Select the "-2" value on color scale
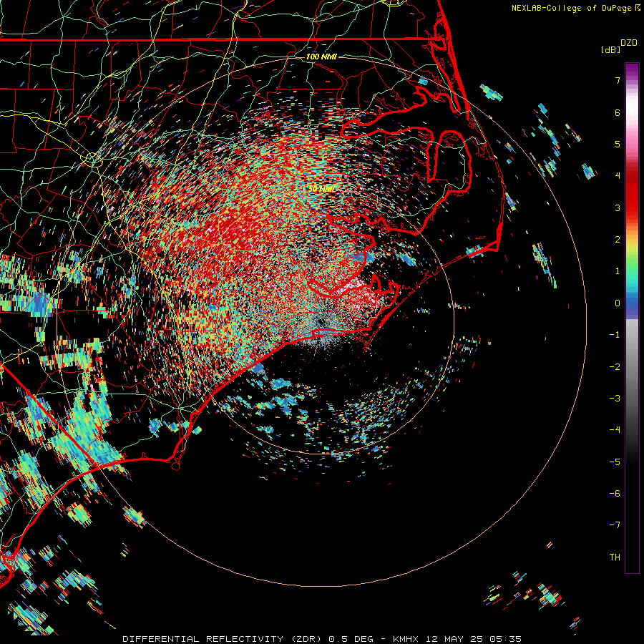The height and width of the screenshot is (644, 644). pyautogui.click(x=615, y=367)
